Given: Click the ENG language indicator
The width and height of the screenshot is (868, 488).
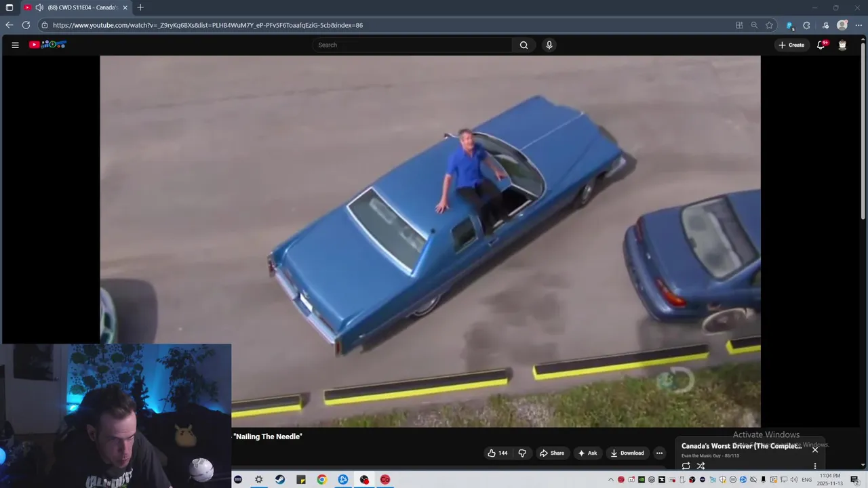Looking at the screenshot, I should click(x=807, y=479).
